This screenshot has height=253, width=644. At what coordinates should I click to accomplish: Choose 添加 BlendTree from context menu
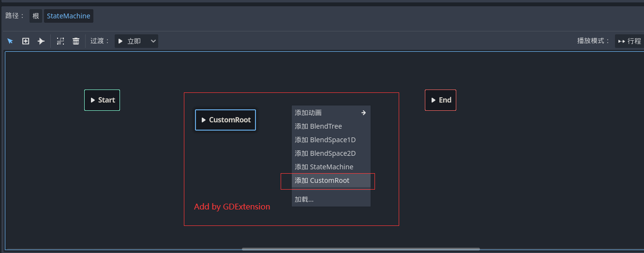(331, 126)
